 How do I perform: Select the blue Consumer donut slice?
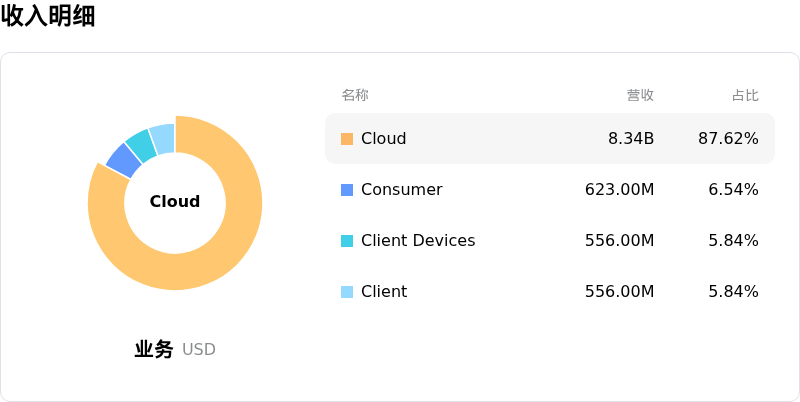pyautogui.click(x=123, y=159)
